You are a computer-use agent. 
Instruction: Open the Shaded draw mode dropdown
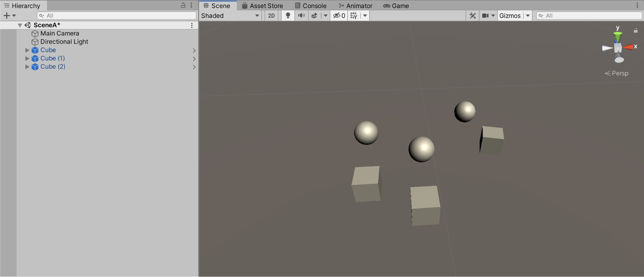click(230, 15)
